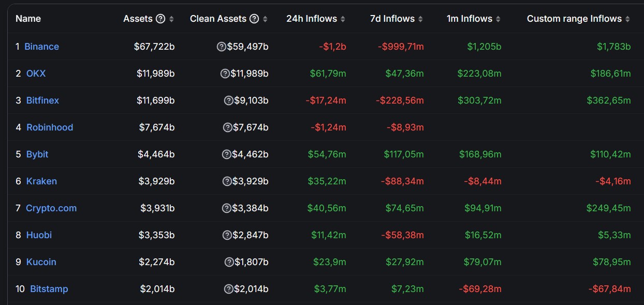Click Robinhood 7d inflow value -$8,93m

point(405,127)
